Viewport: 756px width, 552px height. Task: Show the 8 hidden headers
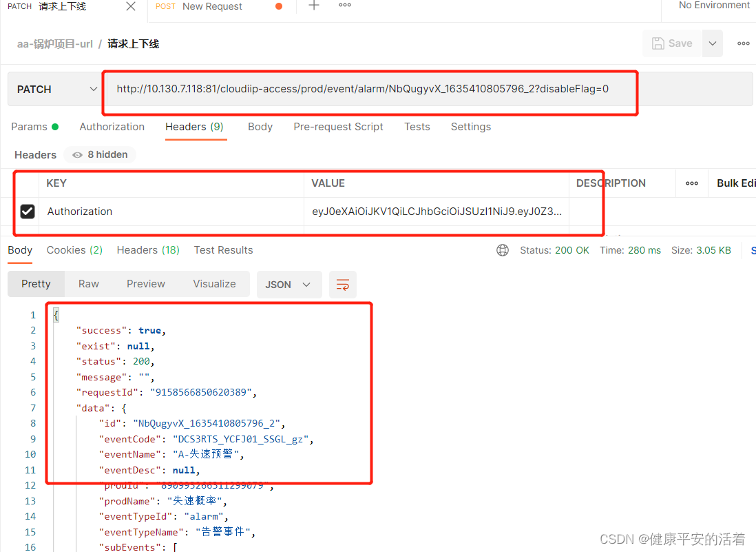(x=100, y=155)
